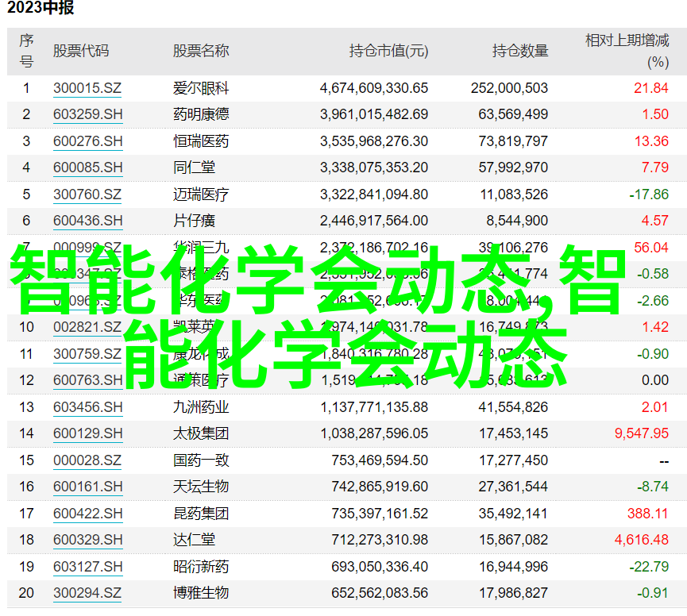
Task: Click the 持仓市值(元) column header
Action: 388,52
